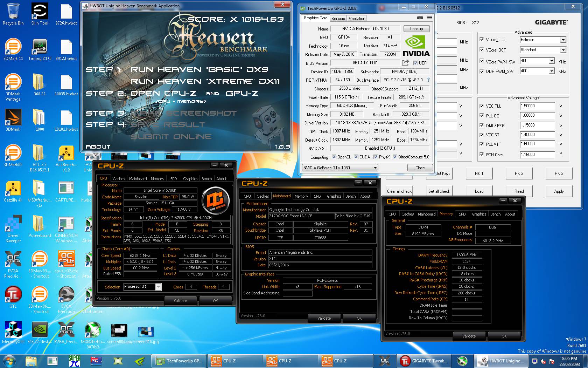This screenshot has height=368, width=588.
Task: Uncheck VCore_LLC in Gigabyte Tweak
Action: click(x=482, y=40)
